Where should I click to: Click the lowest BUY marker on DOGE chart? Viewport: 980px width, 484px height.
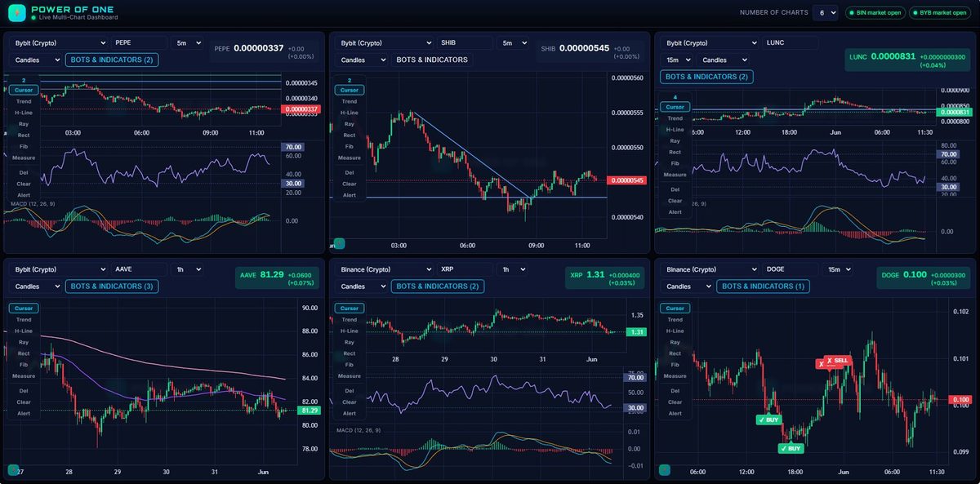click(791, 448)
